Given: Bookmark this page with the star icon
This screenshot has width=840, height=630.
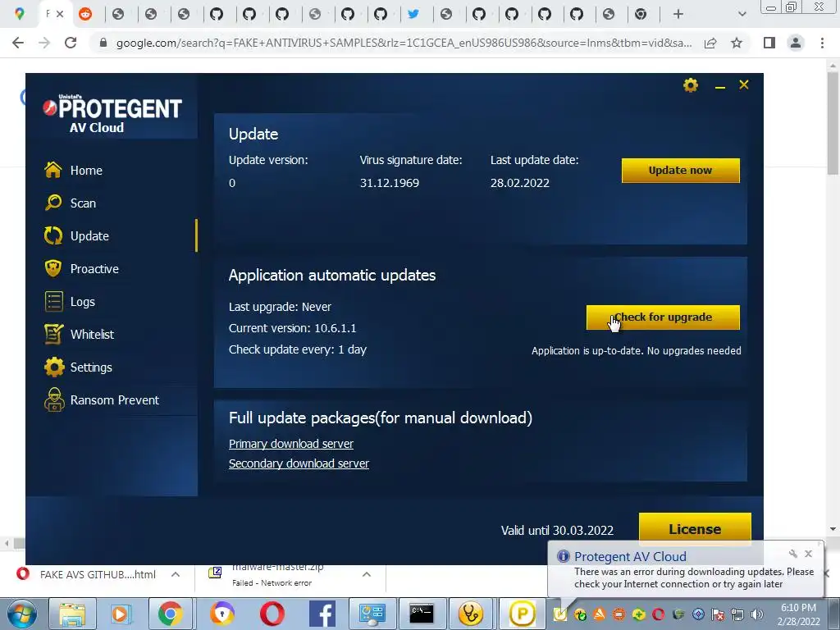Looking at the screenshot, I should pyautogui.click(x=737, y=43).
